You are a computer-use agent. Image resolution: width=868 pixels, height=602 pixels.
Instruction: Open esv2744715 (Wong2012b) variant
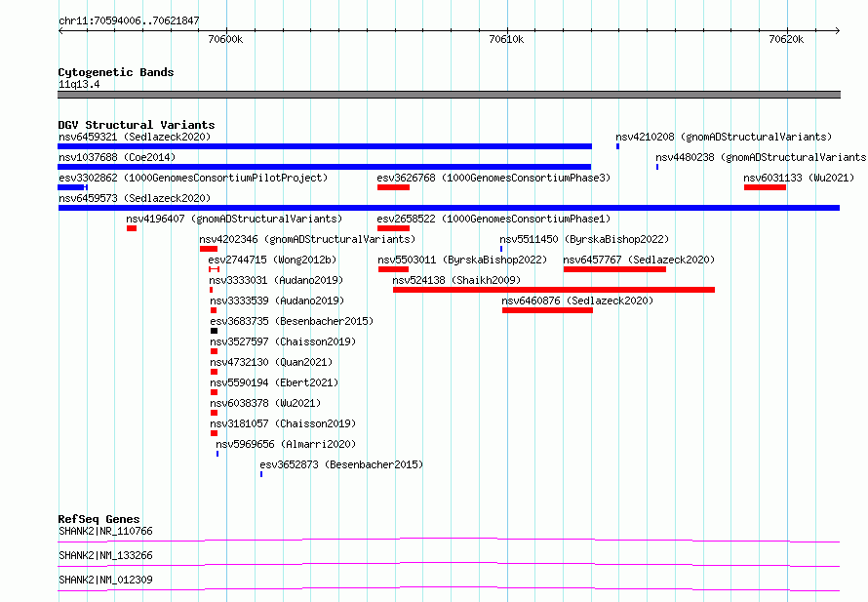pyautogui.click(x=272, y=260)
